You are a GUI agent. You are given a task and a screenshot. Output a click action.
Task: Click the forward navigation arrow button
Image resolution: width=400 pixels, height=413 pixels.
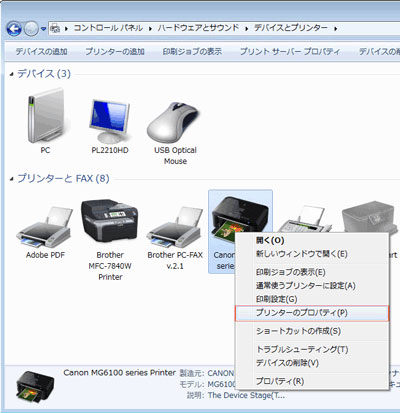click(31, 29)
